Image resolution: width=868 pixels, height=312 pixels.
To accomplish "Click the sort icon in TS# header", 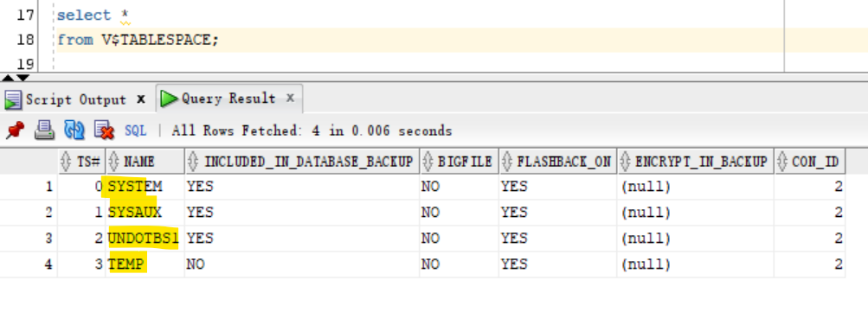I will pyautogui.click(x=67, y=162).
